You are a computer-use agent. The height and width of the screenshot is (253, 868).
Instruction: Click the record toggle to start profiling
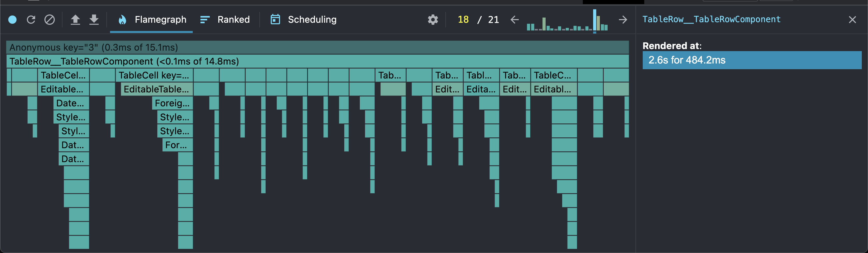tap(12, 20)
